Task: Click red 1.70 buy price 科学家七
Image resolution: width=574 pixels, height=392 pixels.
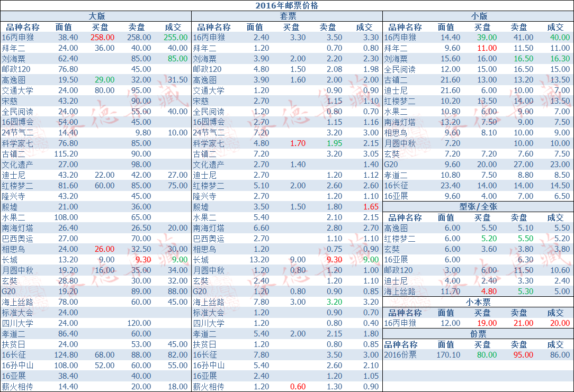Action: tap(298, 143)
